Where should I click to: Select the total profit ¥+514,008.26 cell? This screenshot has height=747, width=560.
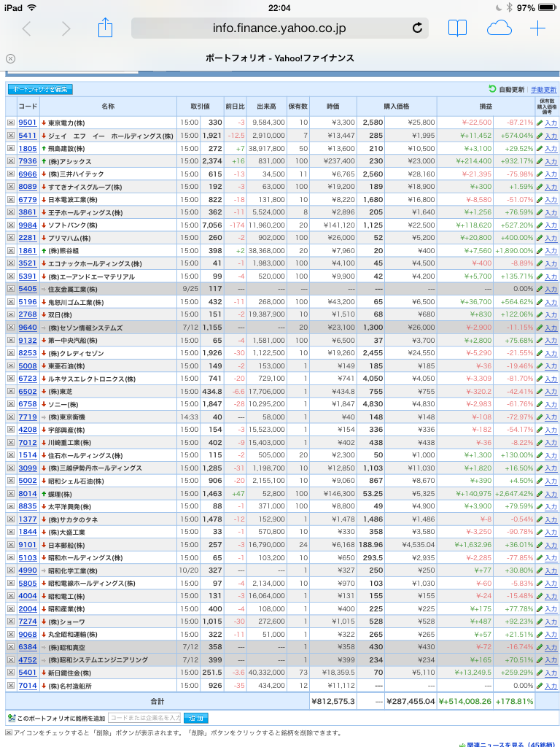(465, 701)
